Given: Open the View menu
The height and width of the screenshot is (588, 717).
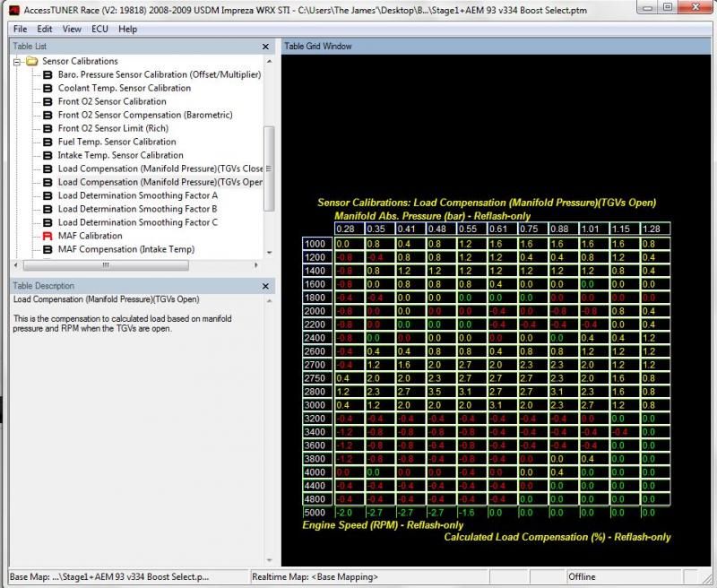Looking at the screenshot, I should pos(72,29).
